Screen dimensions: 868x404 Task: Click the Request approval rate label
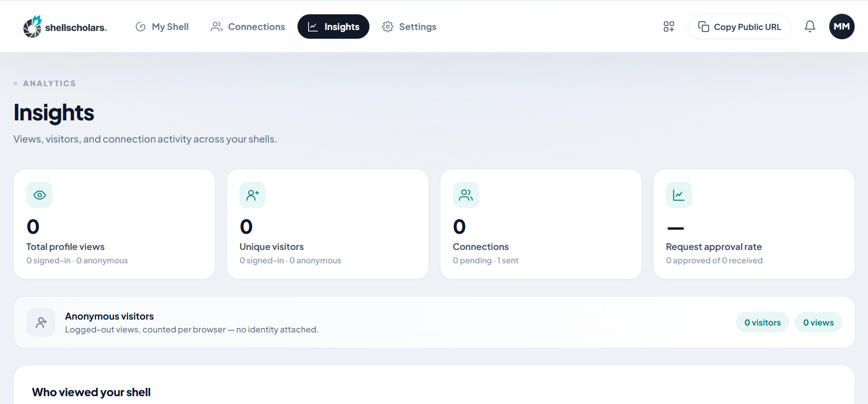[x=713, y=247]
